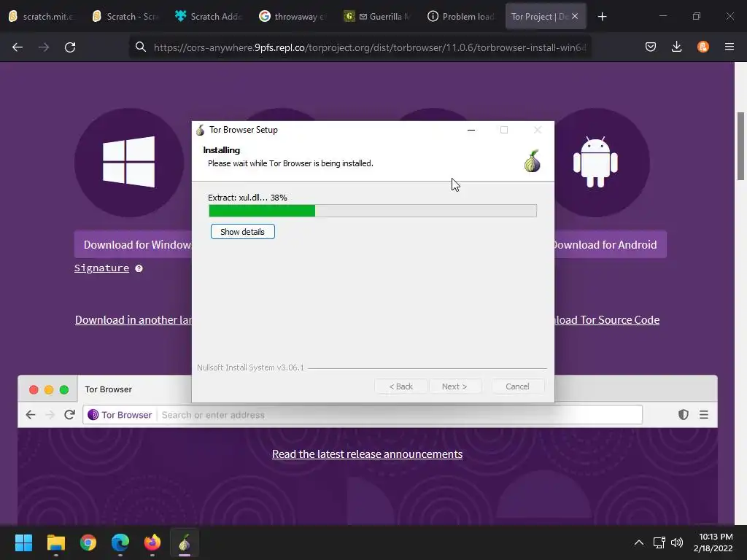The width and height of the screenshot is (747, 560).
Task: Click the Tor onion logo in installer header
Action: [532, 160]
